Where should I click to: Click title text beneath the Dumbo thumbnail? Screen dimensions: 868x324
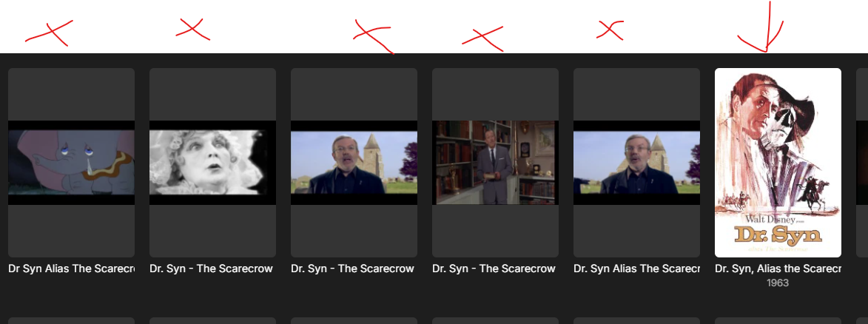(72, 269)
